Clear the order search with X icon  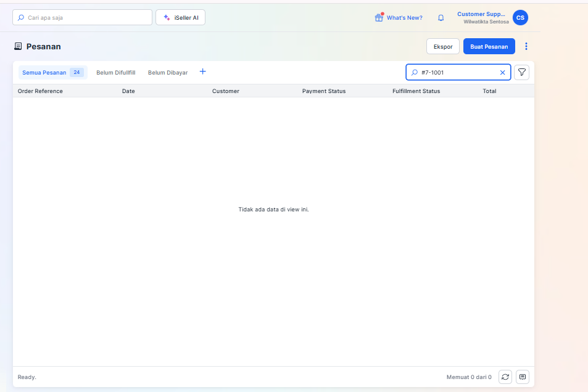(502, 73)
